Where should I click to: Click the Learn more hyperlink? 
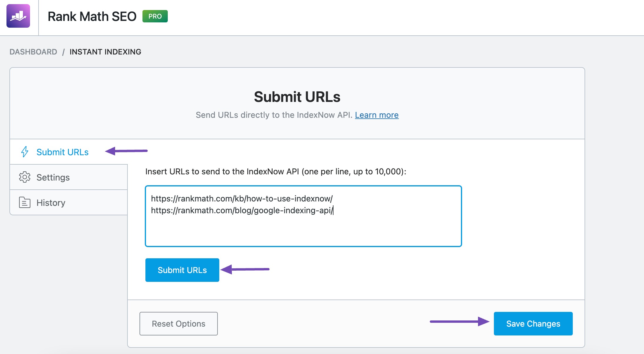[x=376, y=115]
